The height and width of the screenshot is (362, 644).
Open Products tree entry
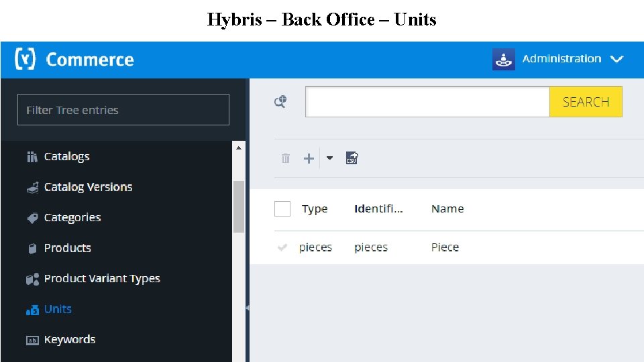(x=67, y=248)
